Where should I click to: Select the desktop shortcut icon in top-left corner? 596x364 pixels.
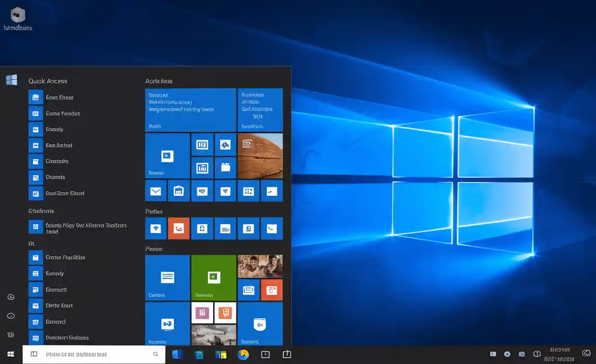pyautogui.click(x=18, y=15)
